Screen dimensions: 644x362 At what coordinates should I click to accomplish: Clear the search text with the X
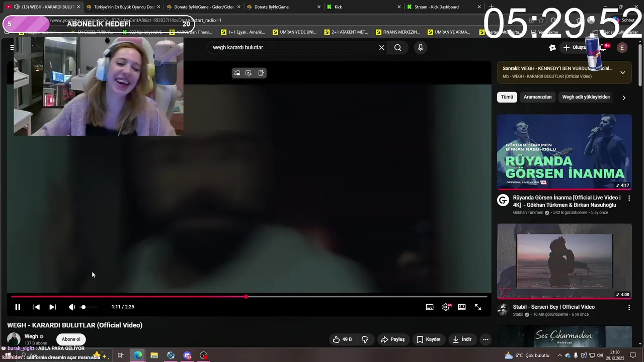tap(381, 47)
